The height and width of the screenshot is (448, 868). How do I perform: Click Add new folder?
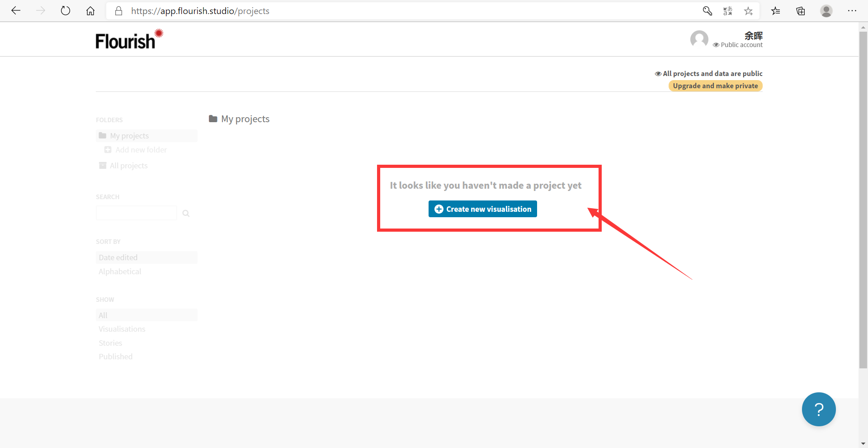[136, 150]
